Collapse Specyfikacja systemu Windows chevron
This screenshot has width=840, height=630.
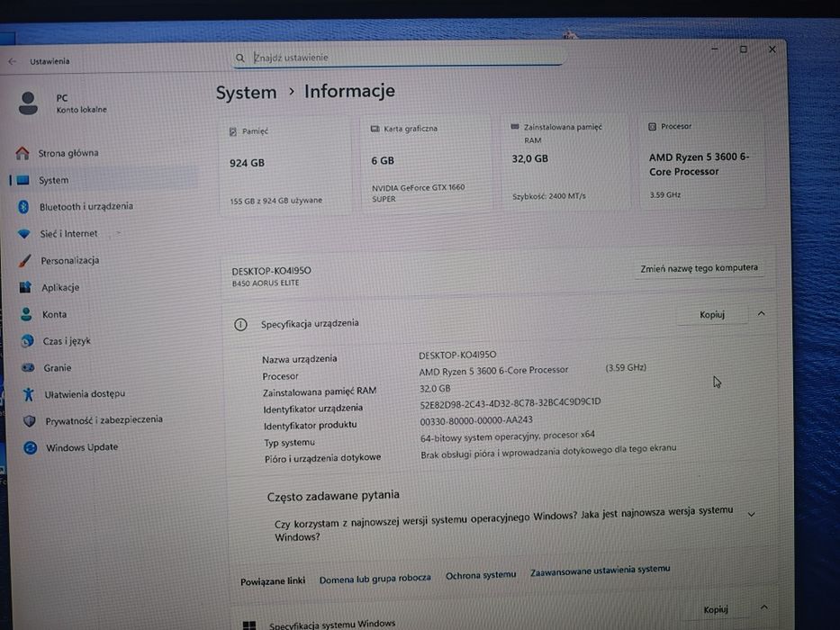(764, 607)
